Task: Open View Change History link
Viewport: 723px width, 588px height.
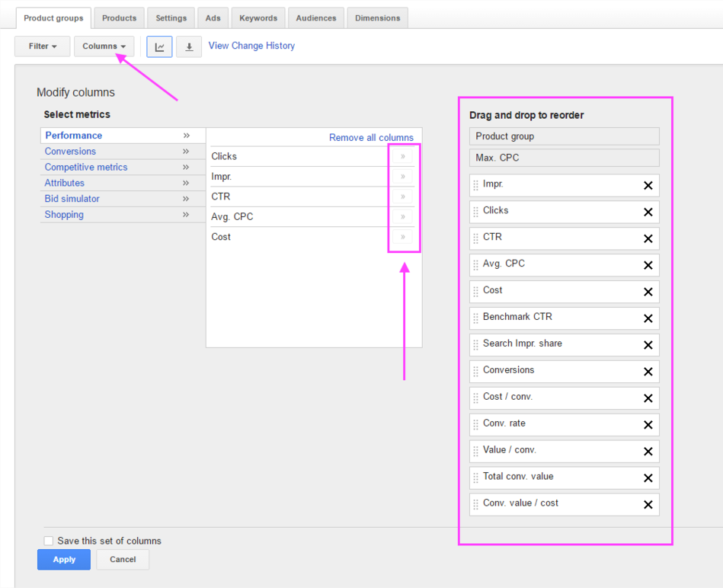Action: (x=251, y=46)
